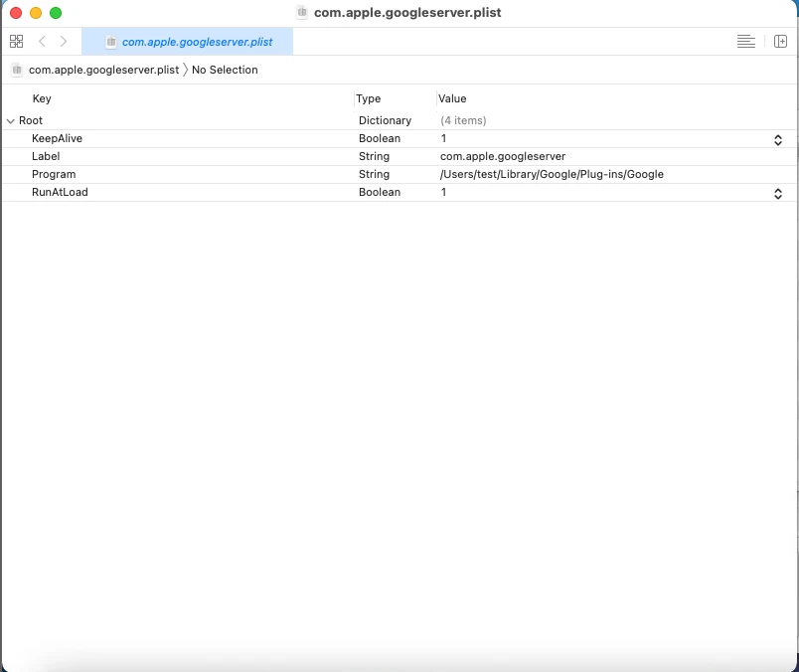Open RunAtLoad boolean value stepper

pos(778,193)
